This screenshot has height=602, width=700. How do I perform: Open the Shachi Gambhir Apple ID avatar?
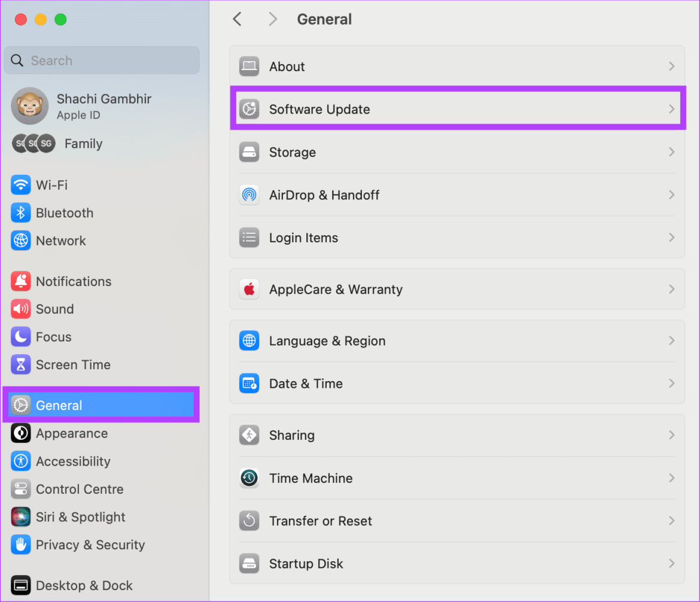point(30,106)
